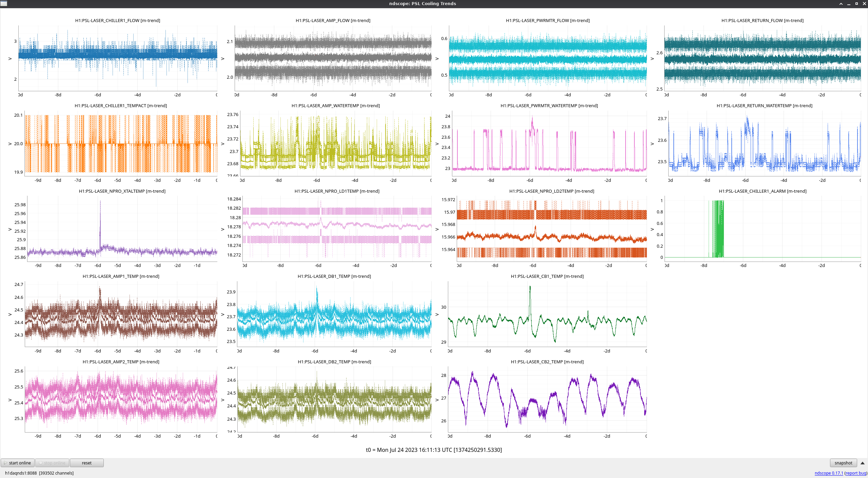Screen dimensions: 868x478
Task: Minimize the ndscope window
Action: coord(849,4)
